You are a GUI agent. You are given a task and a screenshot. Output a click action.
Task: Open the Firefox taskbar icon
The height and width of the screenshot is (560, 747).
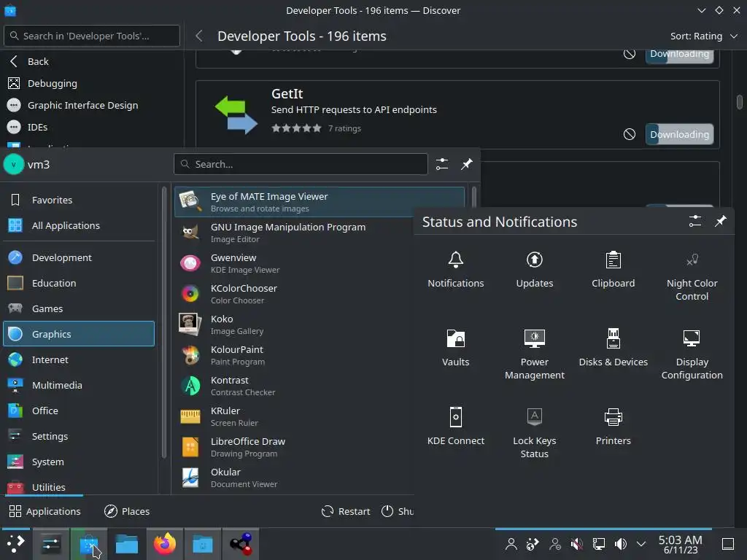point(164,544)
